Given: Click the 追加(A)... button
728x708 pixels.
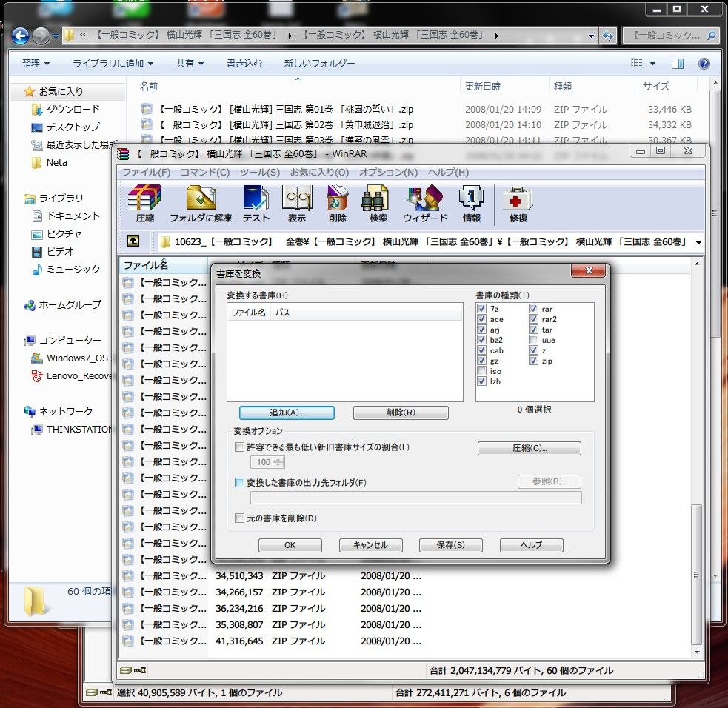Looking at the screenshot, I should click(287, 413).
